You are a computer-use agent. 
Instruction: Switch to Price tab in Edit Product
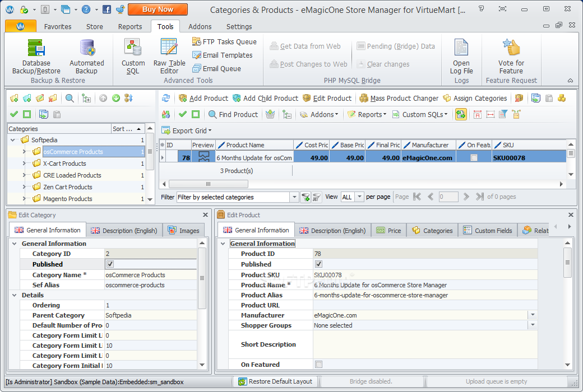pyautogui.click(x=388, y=230)
